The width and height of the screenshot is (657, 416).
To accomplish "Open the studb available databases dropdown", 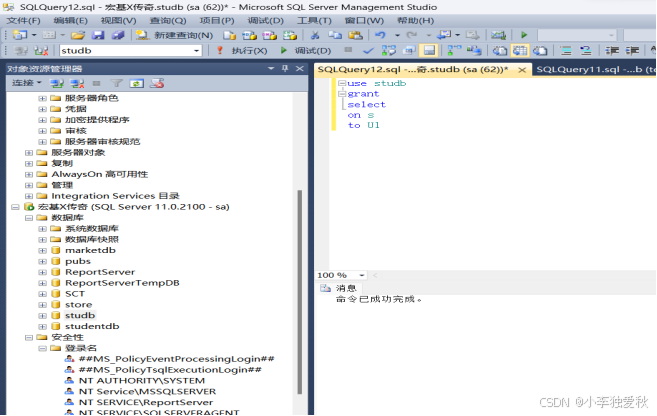I will [196, 51].
